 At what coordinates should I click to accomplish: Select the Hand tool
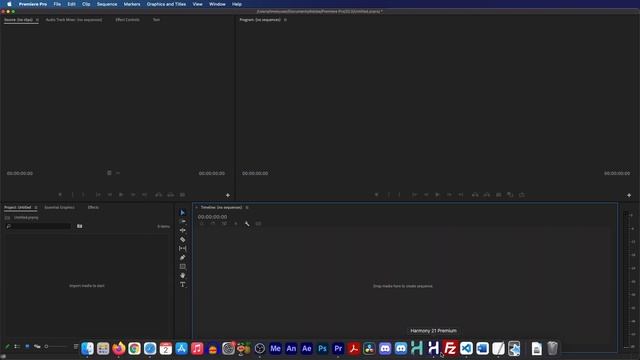(182, 276)
